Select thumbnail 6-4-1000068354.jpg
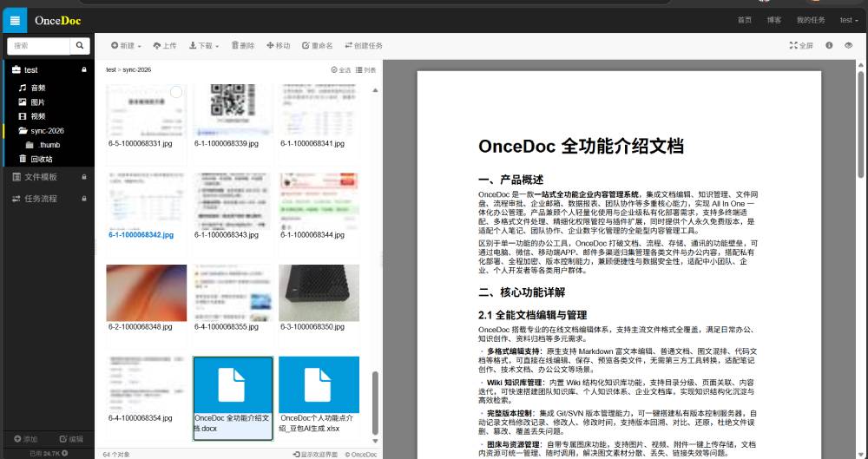This screenshot has height=459, width=868. [x=147, y=384]
